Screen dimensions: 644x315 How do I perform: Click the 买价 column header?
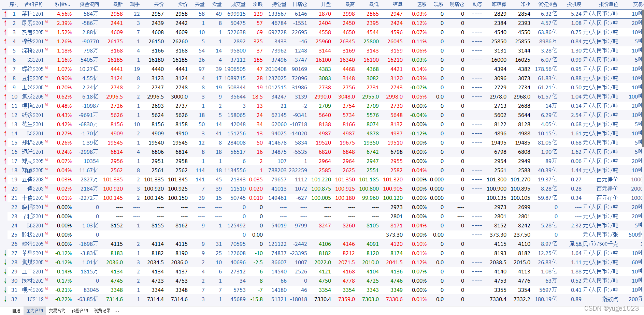point(159,4)
